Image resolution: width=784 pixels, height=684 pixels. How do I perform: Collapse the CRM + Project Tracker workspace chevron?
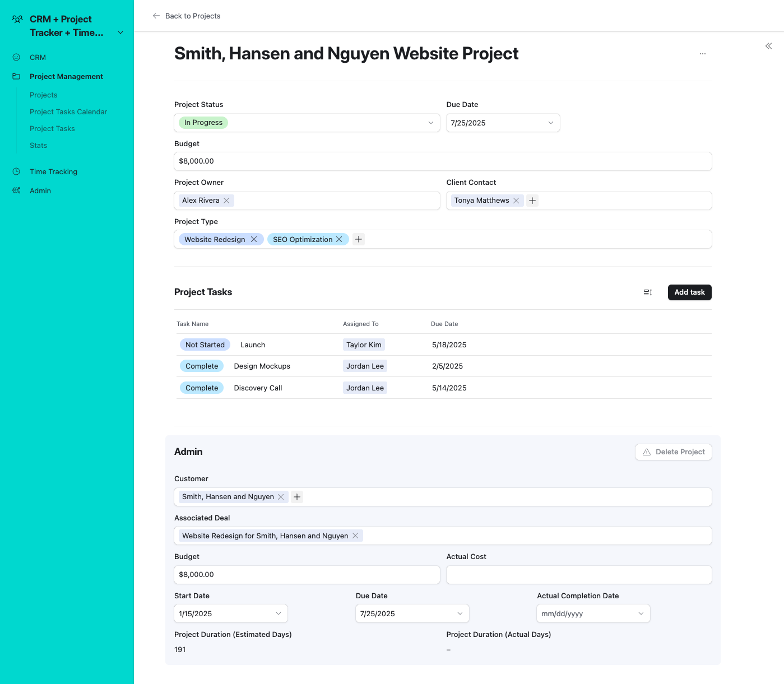tap(120, 32)
